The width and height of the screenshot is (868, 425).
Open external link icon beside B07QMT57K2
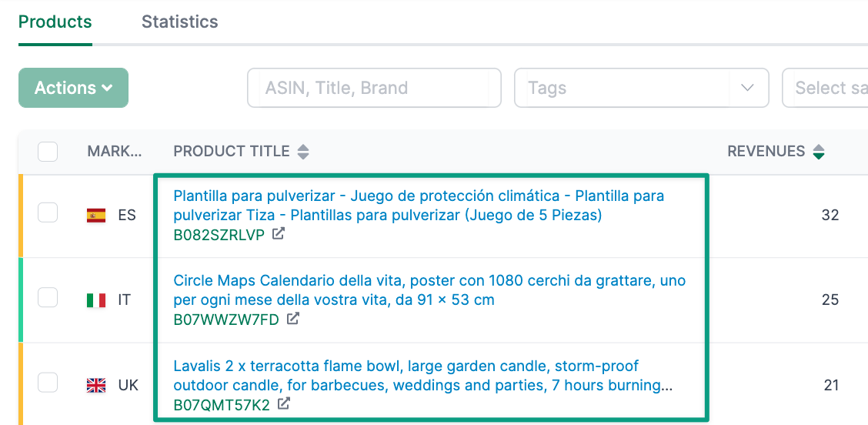pos(284,403)
